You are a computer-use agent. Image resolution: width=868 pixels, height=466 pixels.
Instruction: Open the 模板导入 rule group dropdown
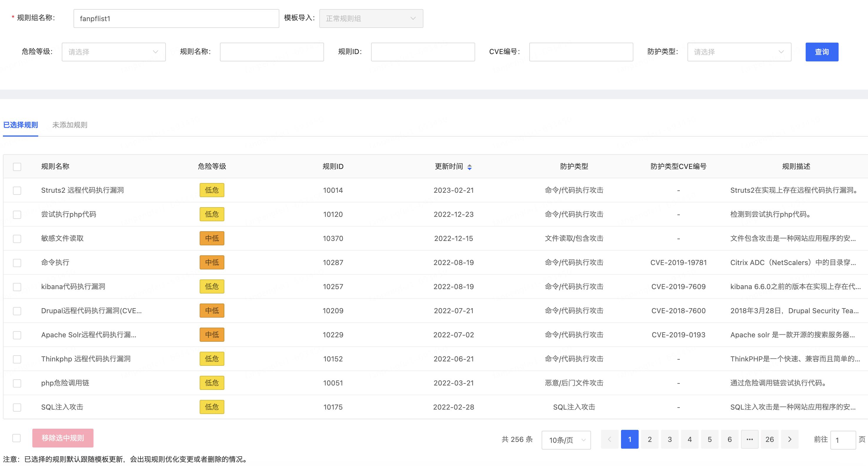click(x=371, y=19)
